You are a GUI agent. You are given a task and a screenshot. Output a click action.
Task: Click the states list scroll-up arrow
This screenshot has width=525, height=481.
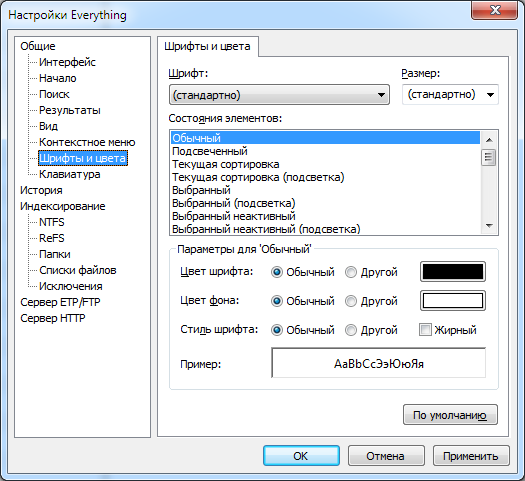(x=489, y=140)
